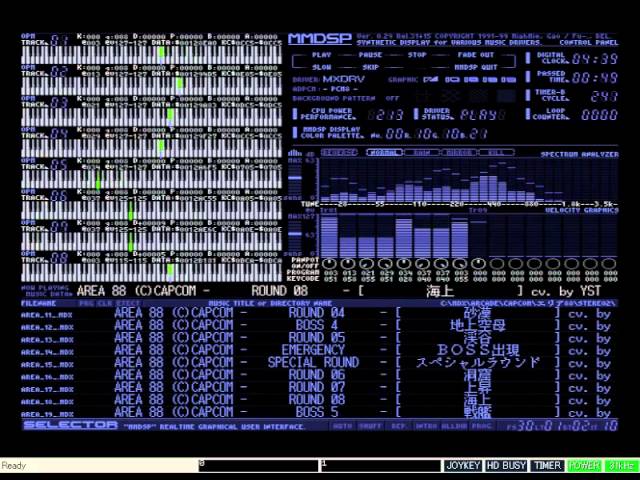Click the TRACK 08 number
The width and height of the screenshot is (640, 480).
click(x=59, y=258)
